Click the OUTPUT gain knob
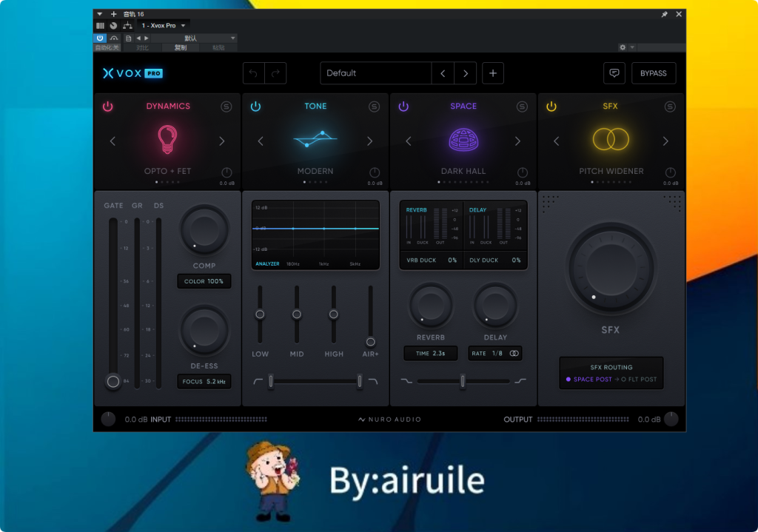 [671, 419]
